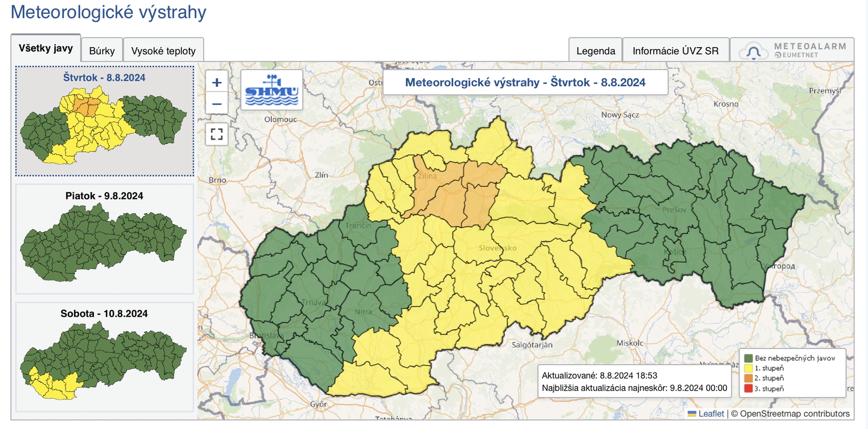Click the Nowy Sącz city label
This screenshot has width=868, height=429.
(x=620, y=114)
